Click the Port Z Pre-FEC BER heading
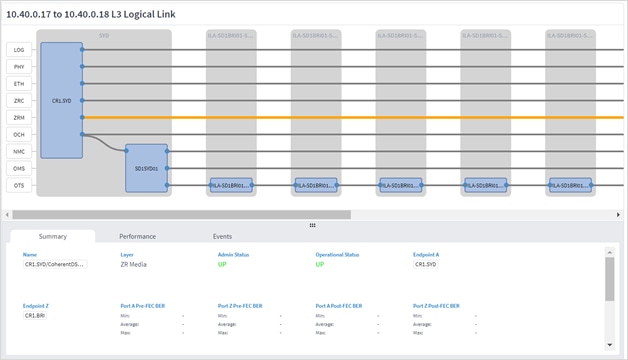Viewport: 628px width, 360px height. click(240, 306)
